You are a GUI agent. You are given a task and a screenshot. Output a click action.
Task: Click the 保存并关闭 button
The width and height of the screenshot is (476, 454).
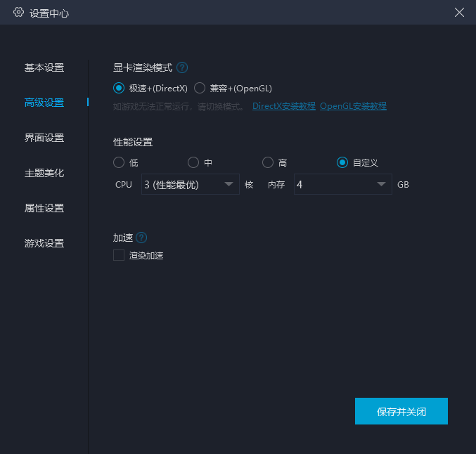pyautogui.click(x=401, y=411)
